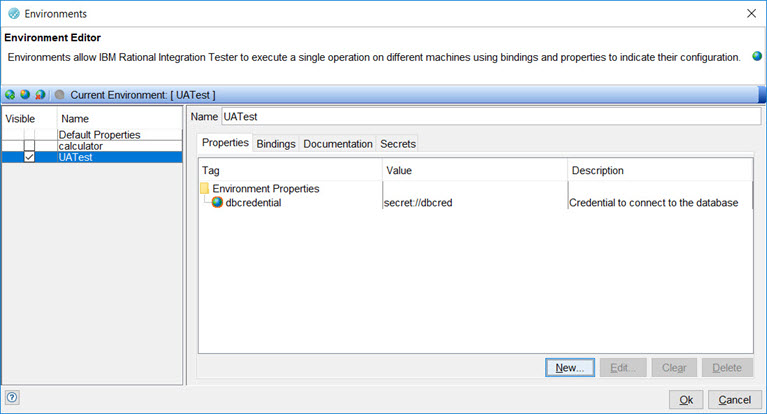Open the Secrets tab
Screen dimensions: 767x414
tap(398, 144)
